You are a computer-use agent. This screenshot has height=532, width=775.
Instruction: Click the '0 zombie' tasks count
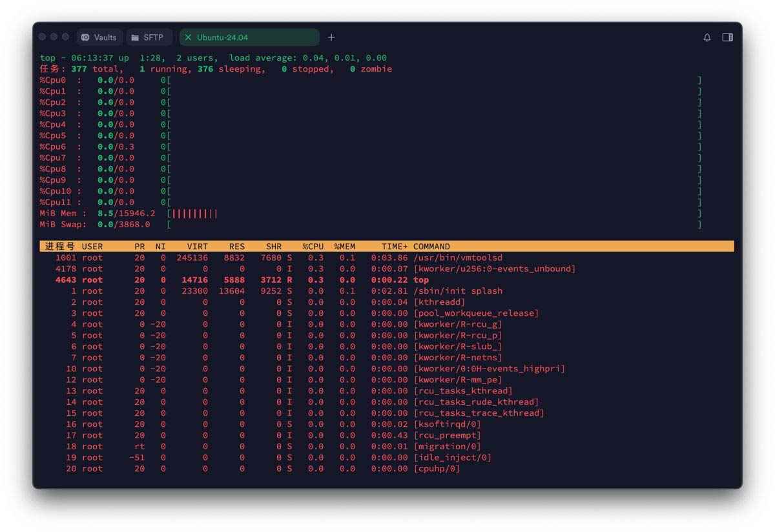(x=371, y=69)
